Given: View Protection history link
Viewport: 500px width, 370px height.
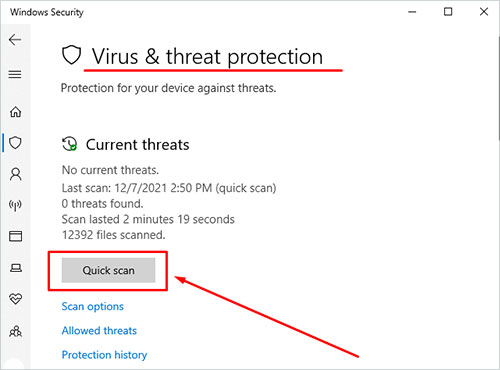Looking at the screenshot, I should (x=104, y=355).
